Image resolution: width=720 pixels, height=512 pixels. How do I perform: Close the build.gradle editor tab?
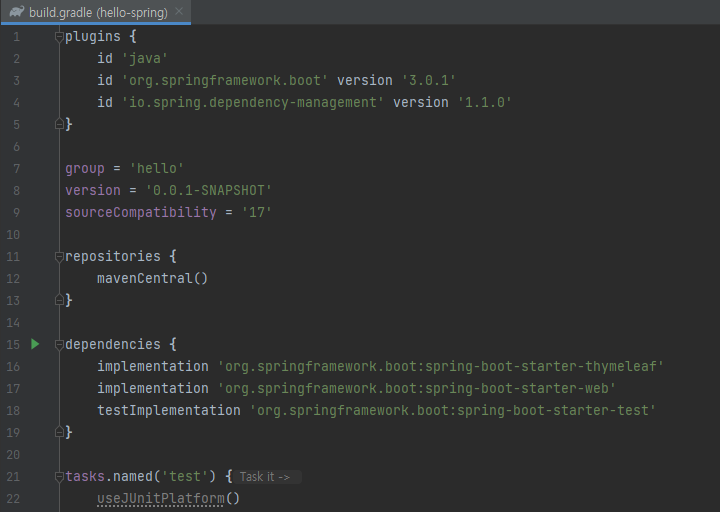179,11
